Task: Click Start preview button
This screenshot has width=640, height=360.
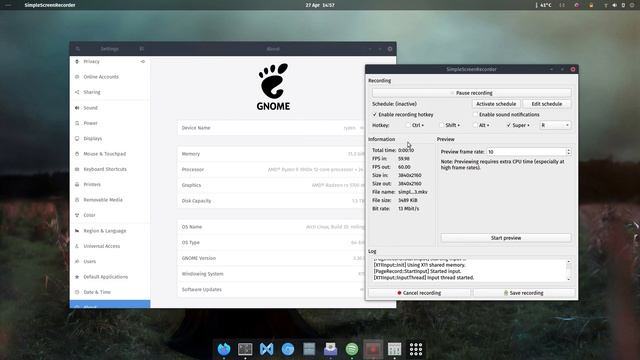Action: (x=506, y=238)
